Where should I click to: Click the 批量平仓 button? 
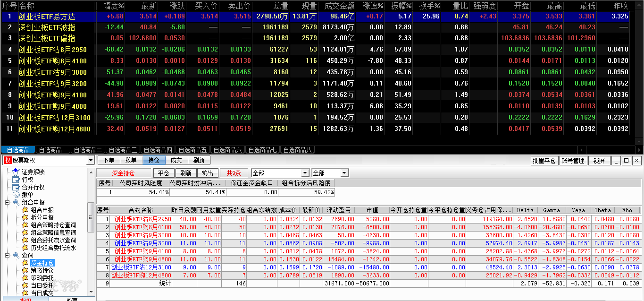(x=544, y=161)
